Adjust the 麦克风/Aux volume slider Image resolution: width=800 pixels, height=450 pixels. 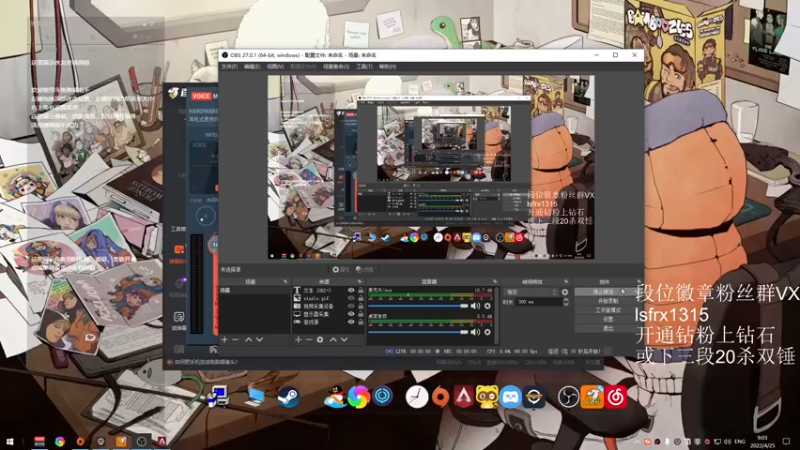(x=418, y=306)
